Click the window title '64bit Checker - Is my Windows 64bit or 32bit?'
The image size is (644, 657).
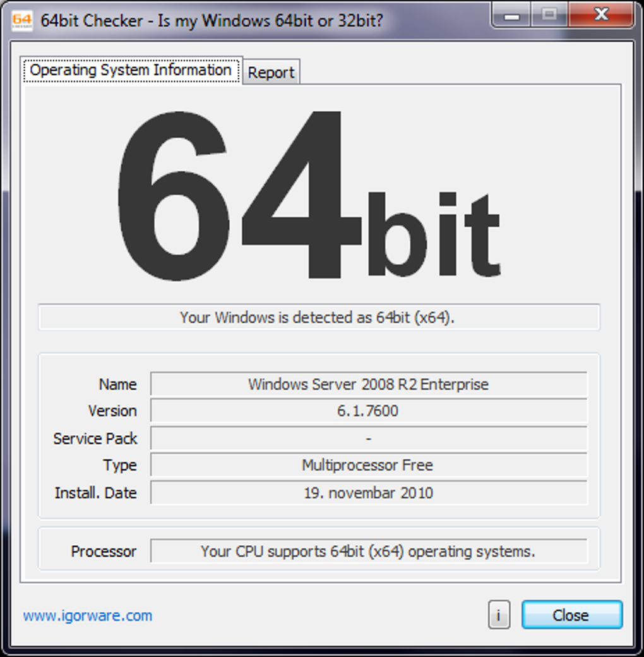tap(212, 20)
